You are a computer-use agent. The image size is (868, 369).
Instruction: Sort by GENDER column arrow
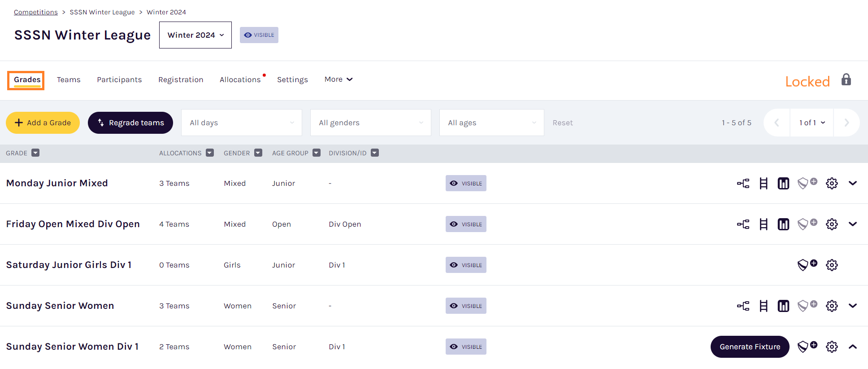pyautogui.click(x=258, y=153)
